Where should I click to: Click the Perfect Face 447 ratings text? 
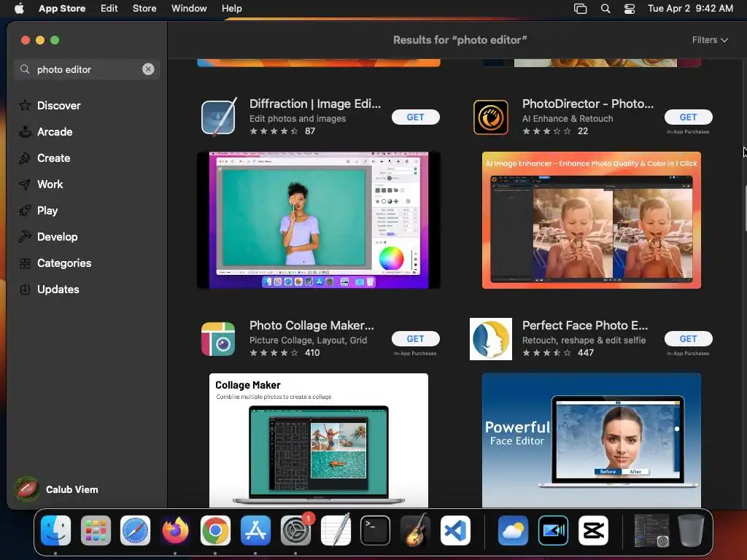pos(586,353)
